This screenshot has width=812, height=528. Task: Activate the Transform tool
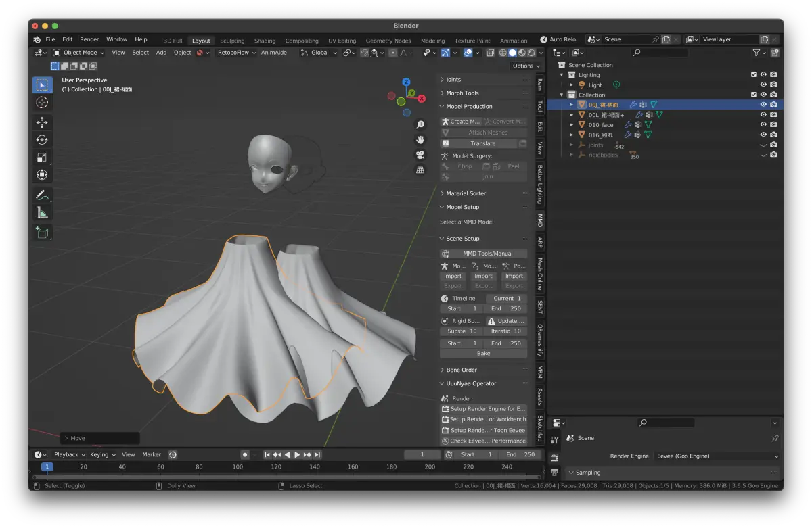[42, 175]
